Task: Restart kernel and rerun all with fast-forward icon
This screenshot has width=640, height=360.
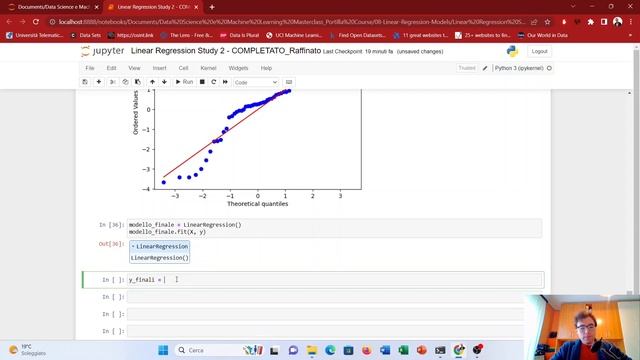Action: click(225, 82)
